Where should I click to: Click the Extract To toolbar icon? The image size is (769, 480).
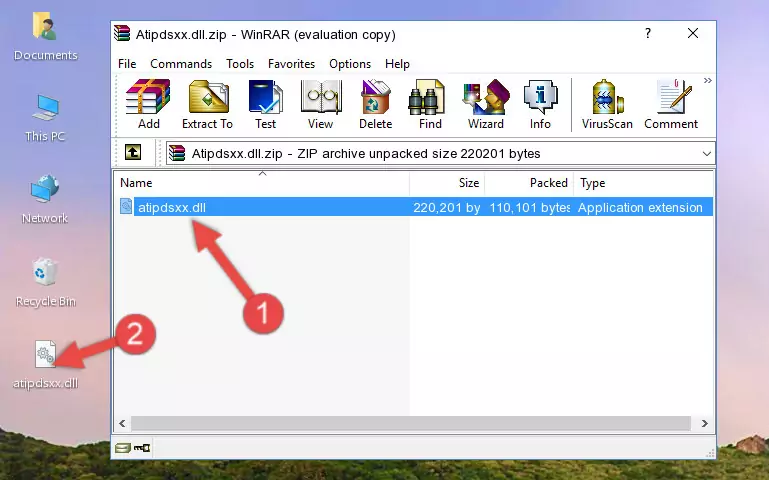[x=207, y=104]
